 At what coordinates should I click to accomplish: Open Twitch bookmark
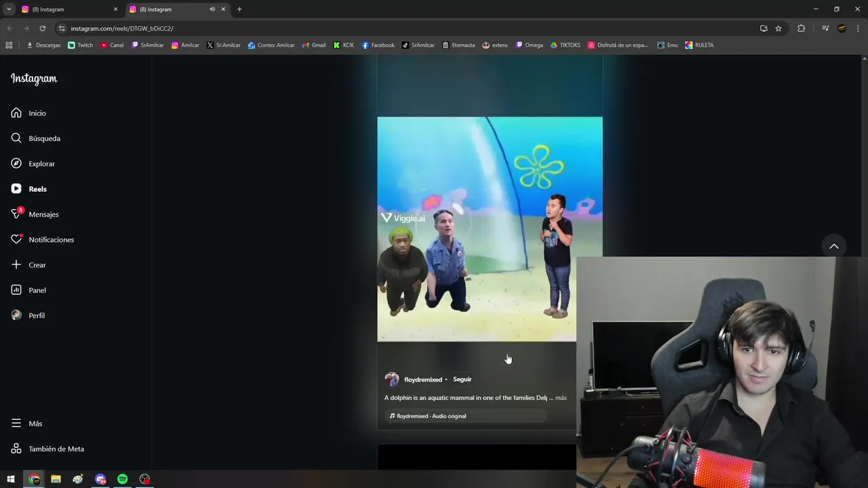[x=81, y=45]
